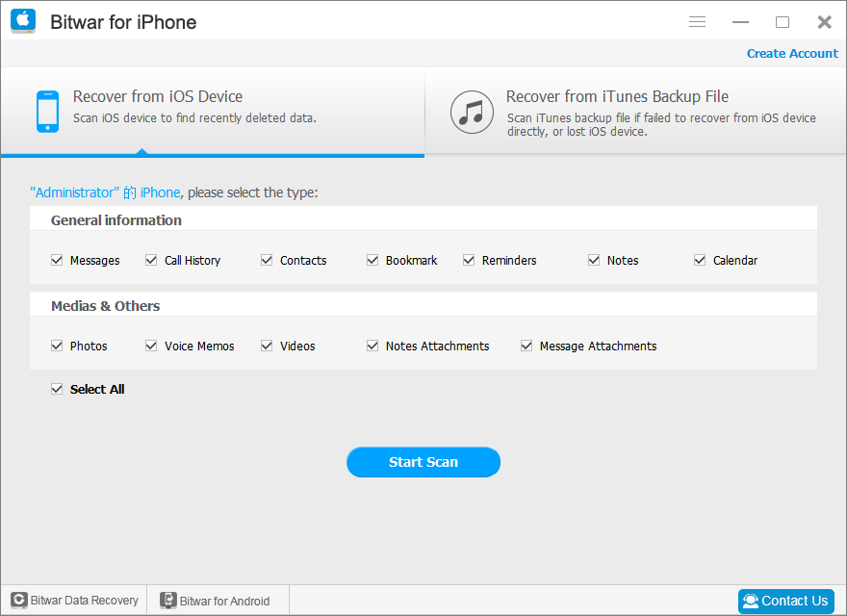Click the Contact Us headset icon

[x=751, y=601]
